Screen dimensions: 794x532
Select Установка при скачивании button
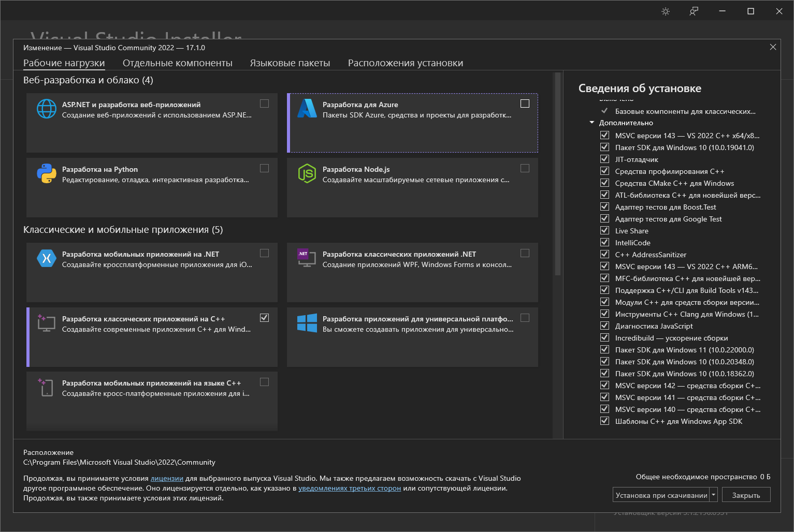coord(661,495)
